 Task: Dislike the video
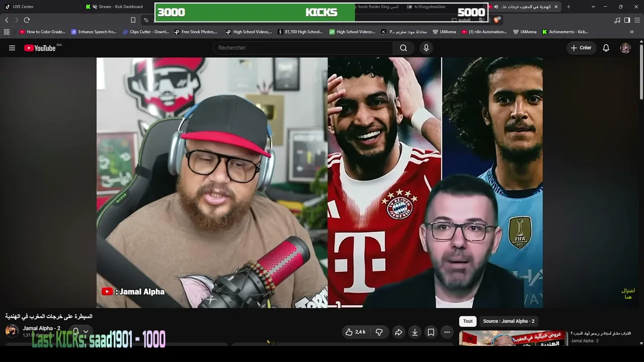pyautogui.click(x=379, y=332)
